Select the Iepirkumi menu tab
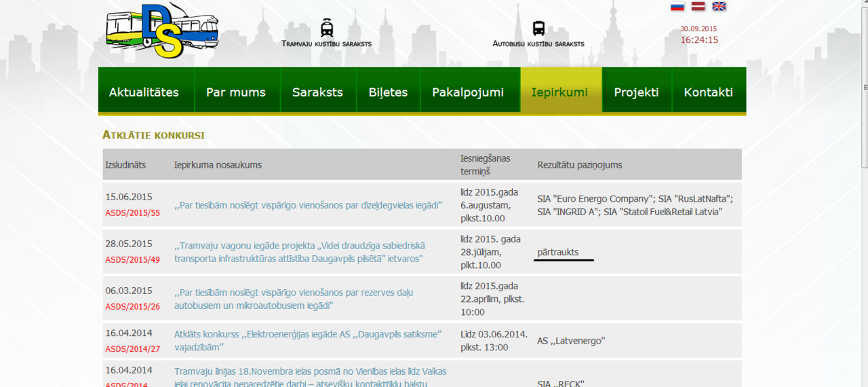This screenshot has height=387, width=868. pos(561,90)
